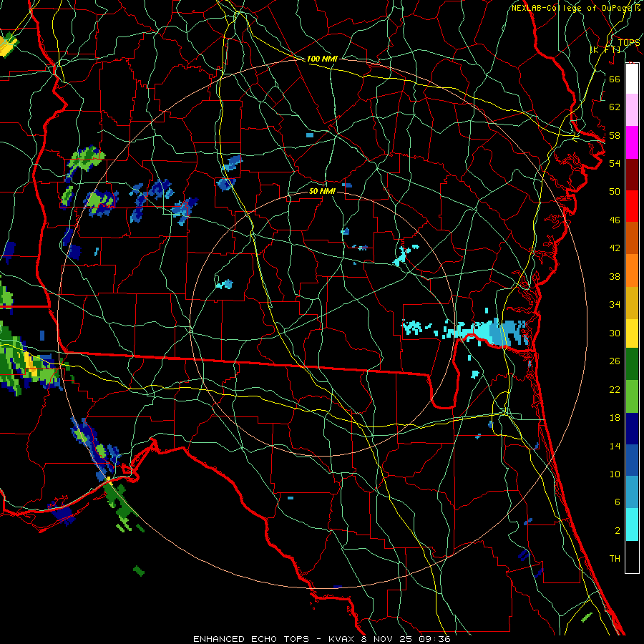Select the dark red (maroon) legend swatch

pyautogui.click(x=632, y=175)
